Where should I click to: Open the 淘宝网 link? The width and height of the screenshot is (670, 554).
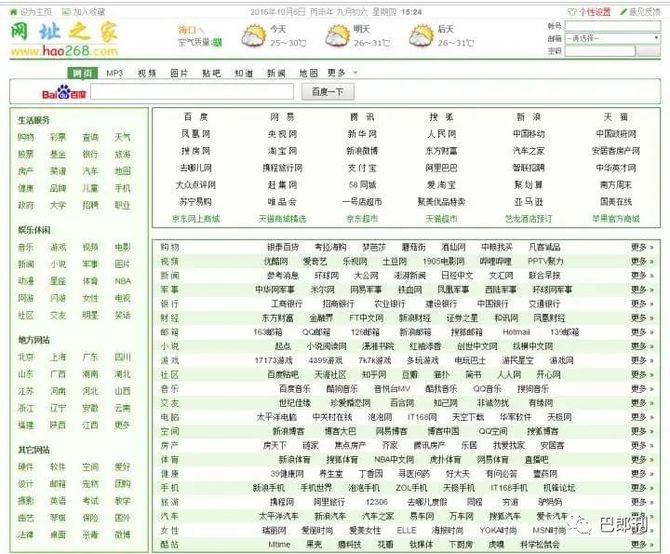pos(282,151)
